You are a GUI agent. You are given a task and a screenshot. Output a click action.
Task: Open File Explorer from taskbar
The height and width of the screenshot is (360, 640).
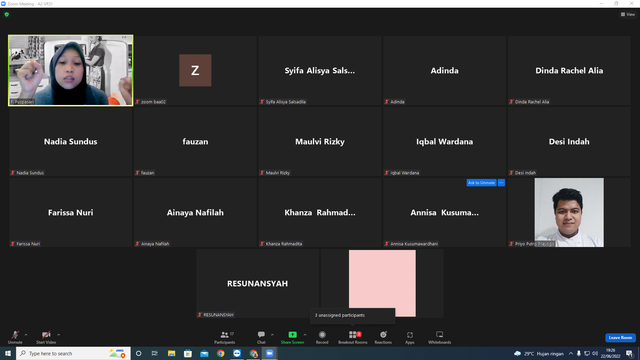tap(171, 353)
